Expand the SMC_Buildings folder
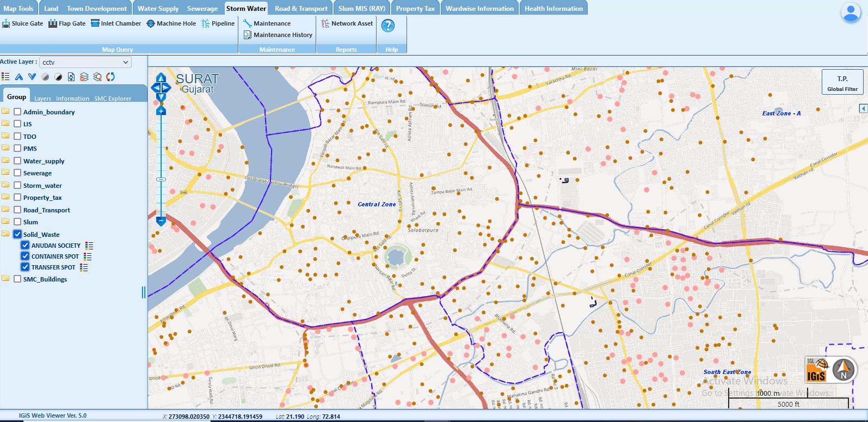 (5, 278)
